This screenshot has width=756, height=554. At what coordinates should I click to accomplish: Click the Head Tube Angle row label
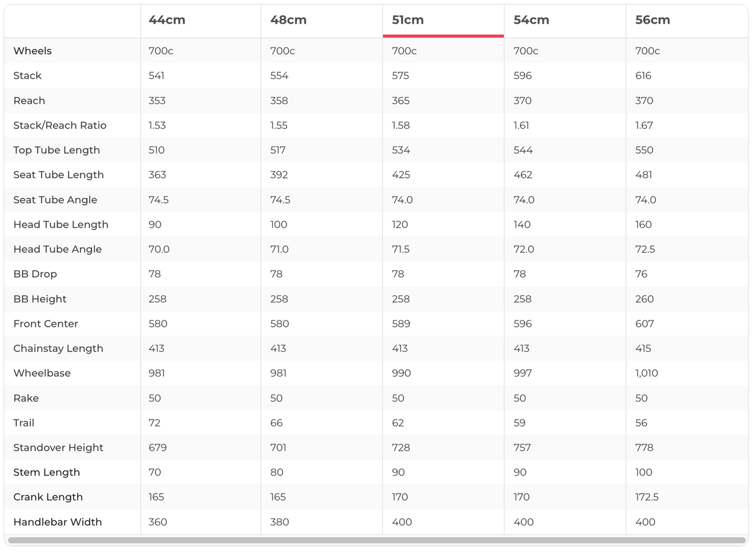pos(57,249)
